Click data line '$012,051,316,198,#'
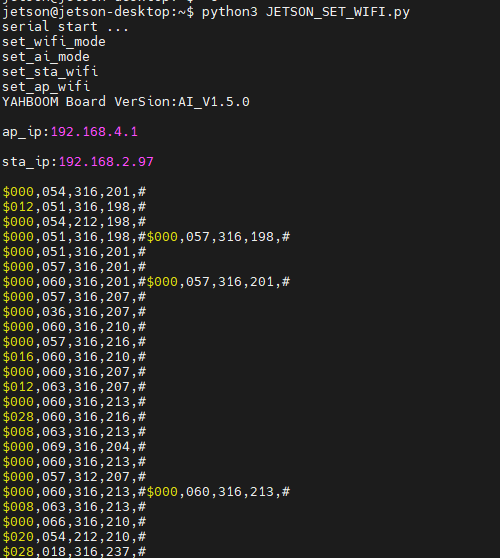 74,207
